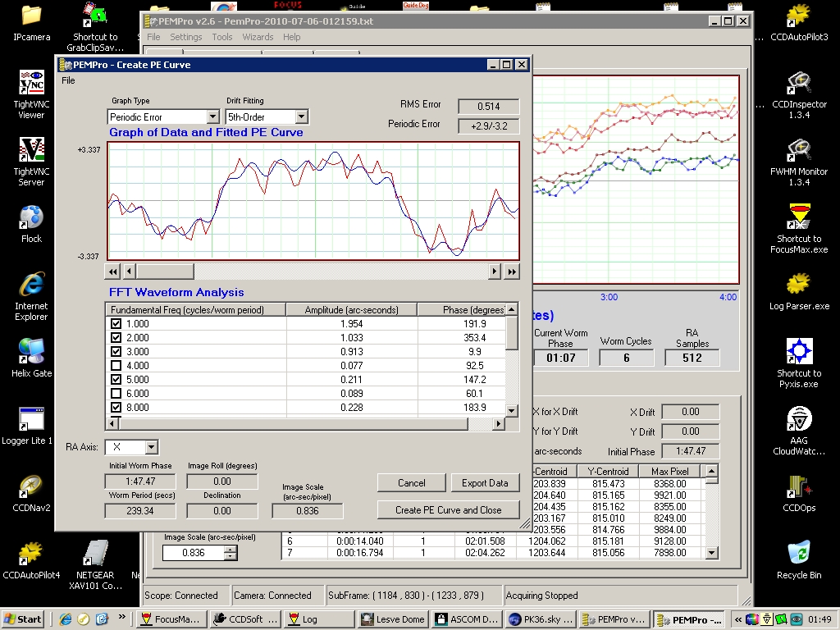Click the Image Roll (degrees) field
This screenshot has width=840, height=630.
[x=221, y=481]
